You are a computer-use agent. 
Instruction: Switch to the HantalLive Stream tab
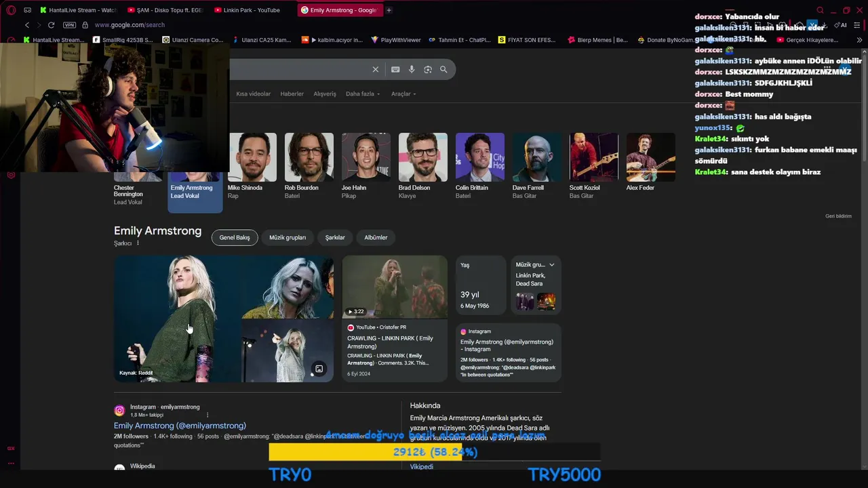coord(79,10)
